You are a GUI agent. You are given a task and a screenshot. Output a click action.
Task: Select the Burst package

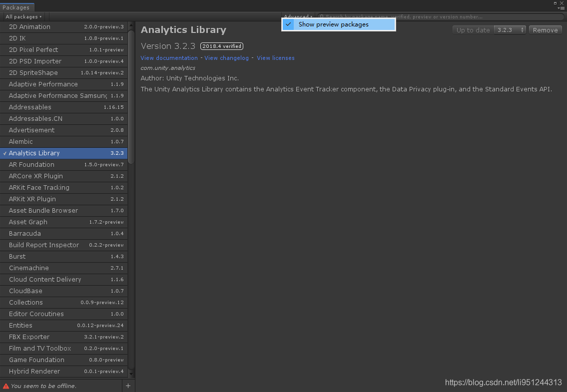(63, 256)
